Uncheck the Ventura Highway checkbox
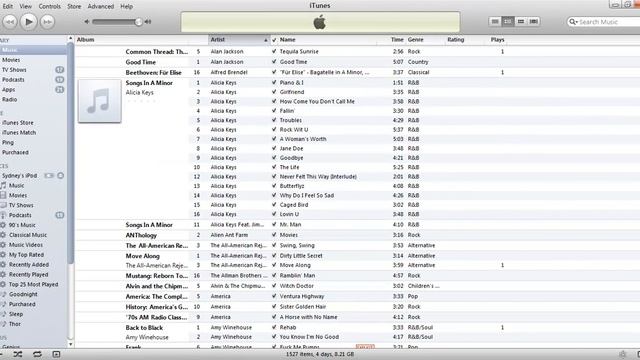This screenshot has height=360, width=640. pyautogui.click(x=274, y=296)
